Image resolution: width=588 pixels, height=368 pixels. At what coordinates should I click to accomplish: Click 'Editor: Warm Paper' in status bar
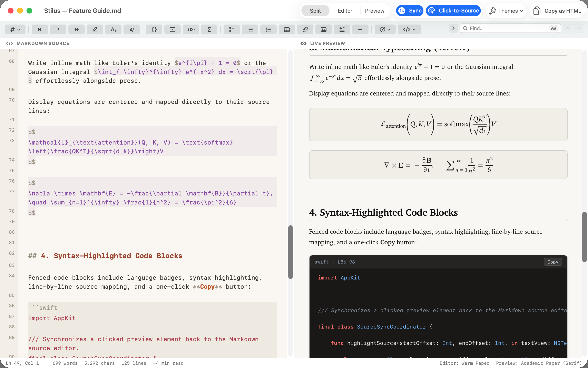tap(464, 363)
